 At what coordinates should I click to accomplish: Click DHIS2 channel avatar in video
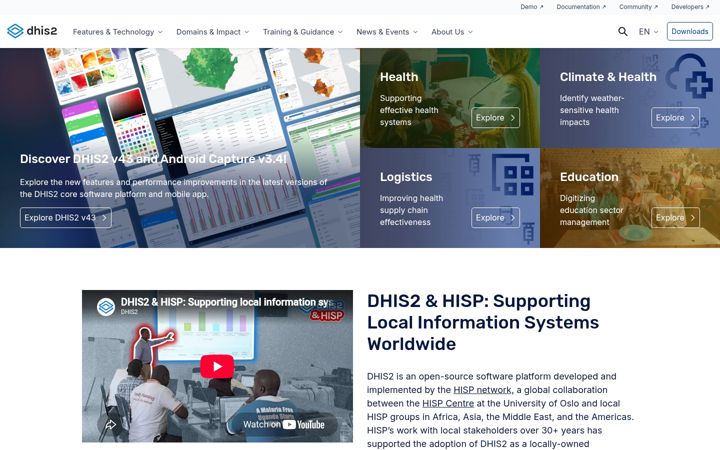point(106,307)
